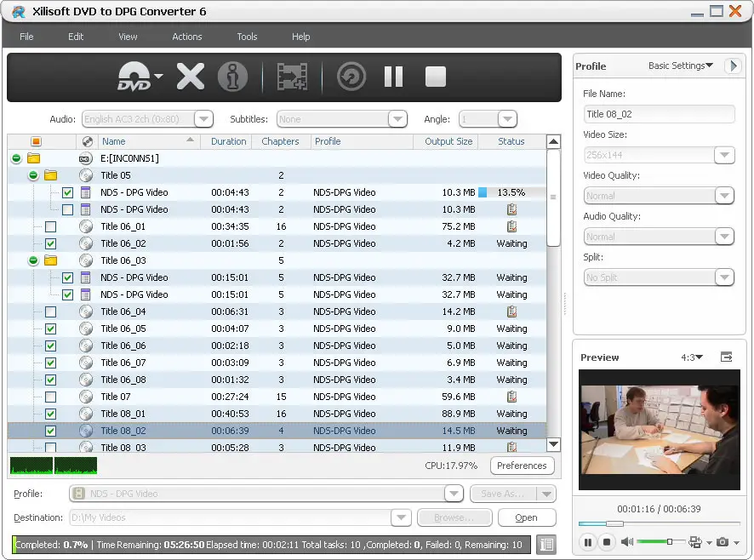Open the Profile dropdown at the bottom
Screen dimensions: 754x560
pos(454,494)
